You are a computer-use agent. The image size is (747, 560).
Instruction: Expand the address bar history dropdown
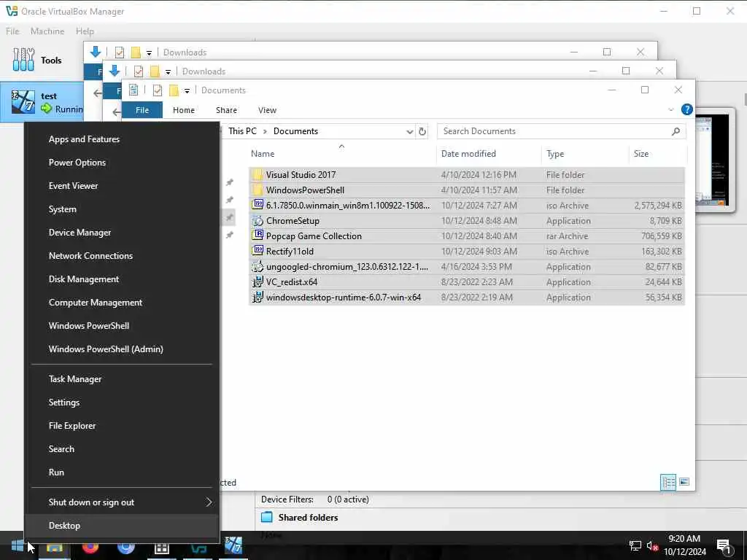409,131
